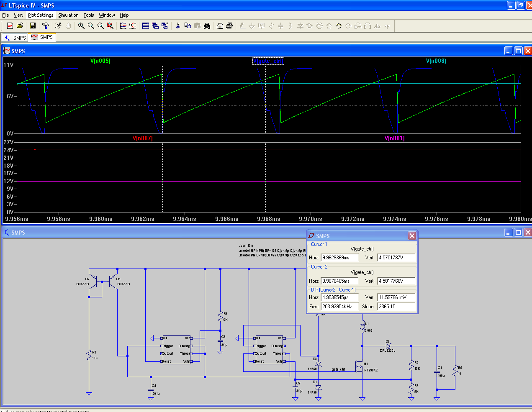Open the Window menu
Viewport: 532px width, 412px height.
pyautogui.click(x=107, y=15)
